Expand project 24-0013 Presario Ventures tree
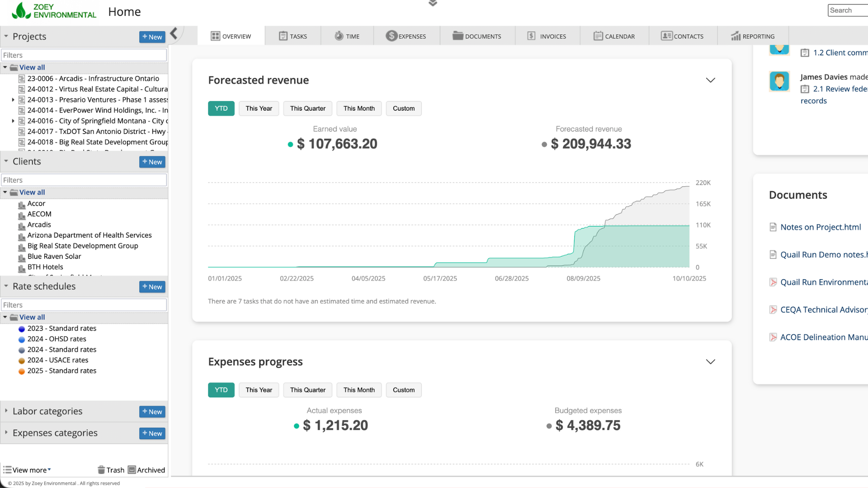The width and height of the screenshot is (868, 488). (13, 100)
